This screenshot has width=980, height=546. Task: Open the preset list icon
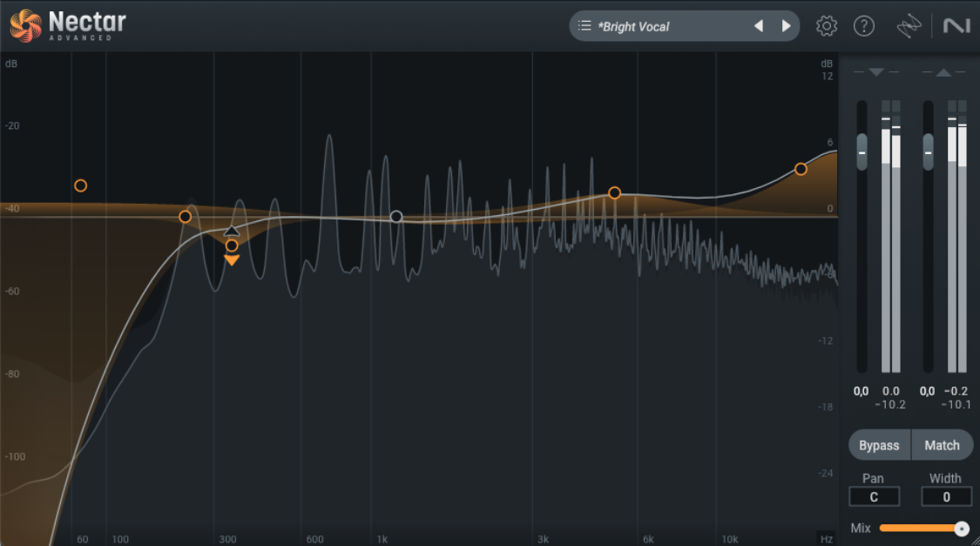(585, 25)
